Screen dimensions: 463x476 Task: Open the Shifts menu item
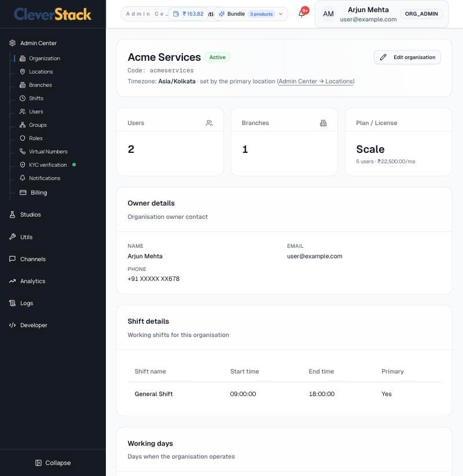pos(36,98)
